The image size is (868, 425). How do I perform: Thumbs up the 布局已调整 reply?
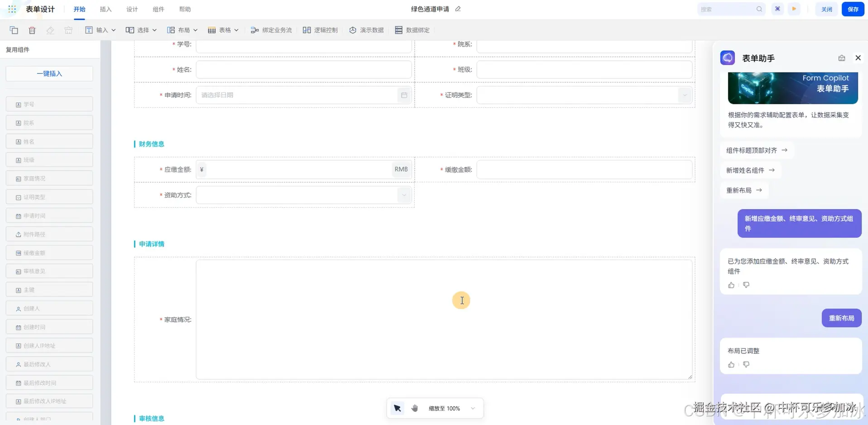(x=731, y=365)
